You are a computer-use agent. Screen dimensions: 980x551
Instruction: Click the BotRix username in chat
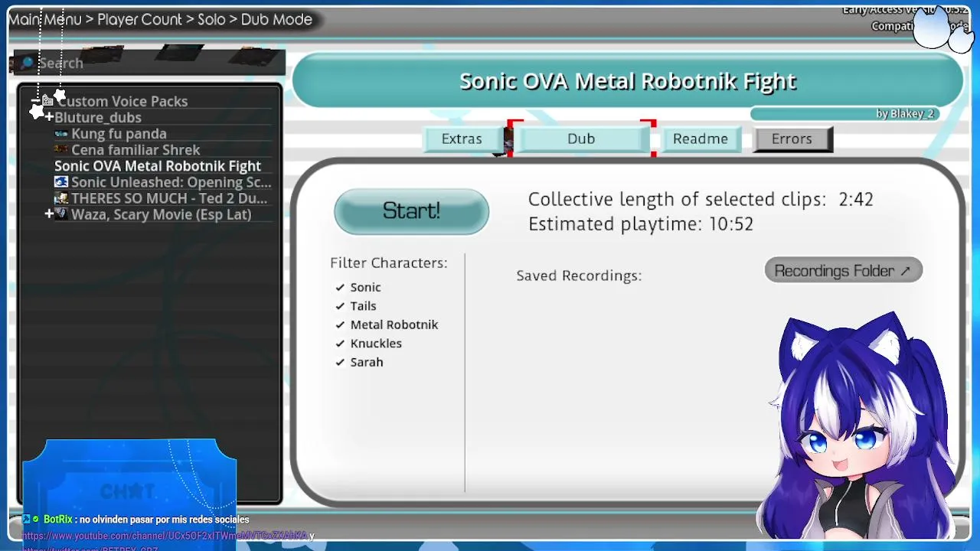click(x=58, y=520)
